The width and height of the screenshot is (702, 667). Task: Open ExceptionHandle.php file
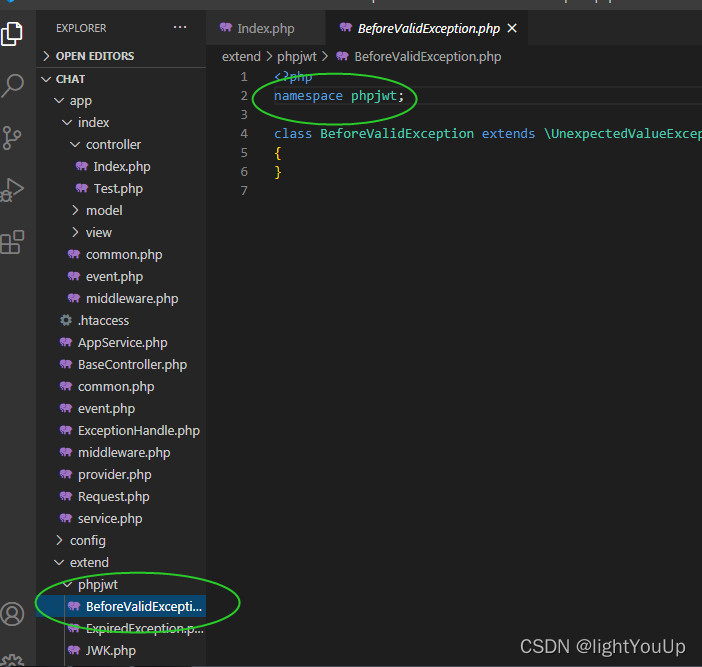[121, 430]
